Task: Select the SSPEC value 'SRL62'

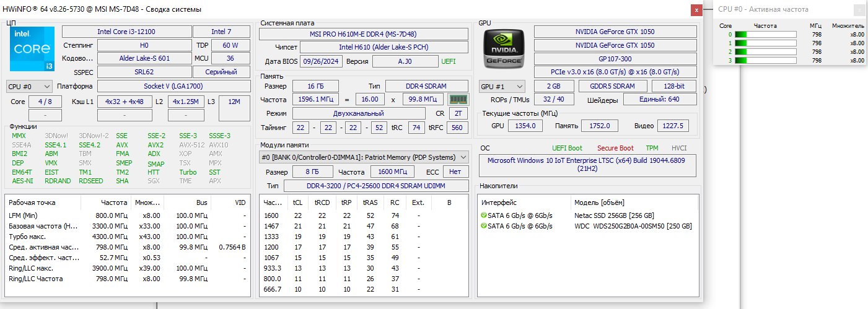Action: point(144,72)
